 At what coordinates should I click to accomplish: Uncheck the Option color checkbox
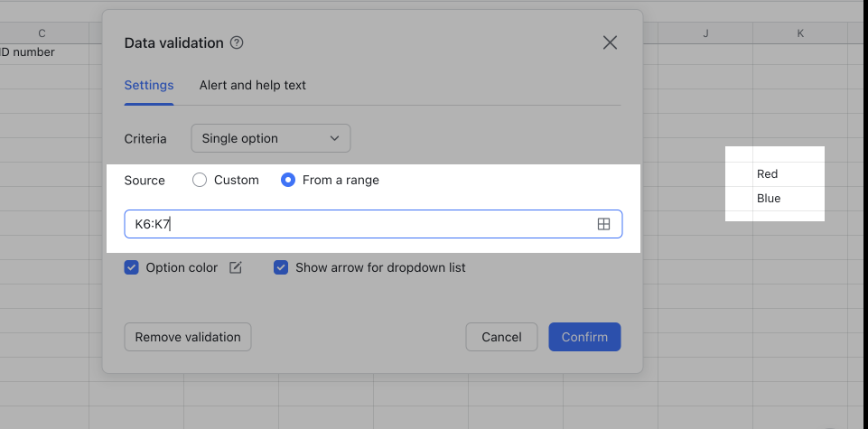point(132,267)
